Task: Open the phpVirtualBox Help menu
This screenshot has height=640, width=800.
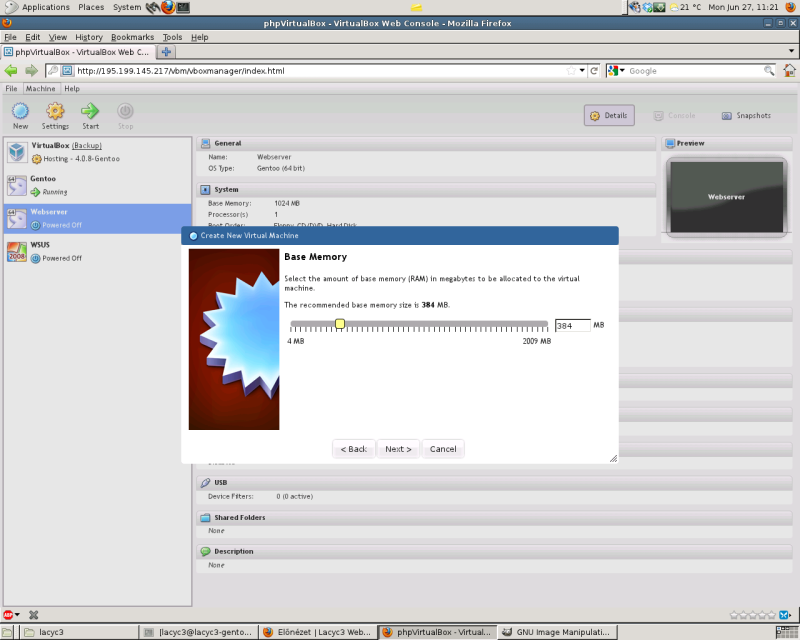Action: click(72, 88)
